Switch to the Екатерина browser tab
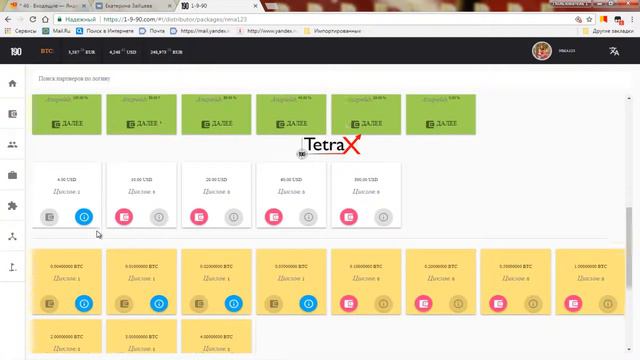Image resolution: width=640 pixels, height=360 pixels. pyautogui.click(x=133, y=6)
